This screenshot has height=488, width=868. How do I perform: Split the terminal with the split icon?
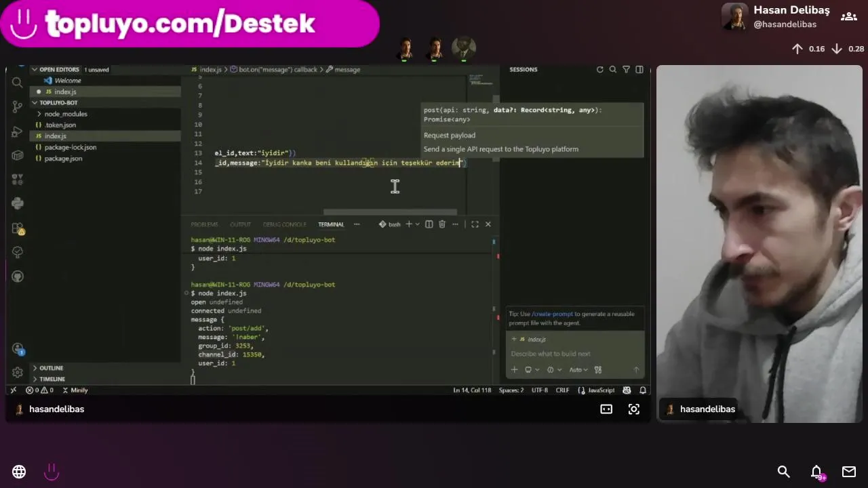pyautogui.click(x=429, y=224)
